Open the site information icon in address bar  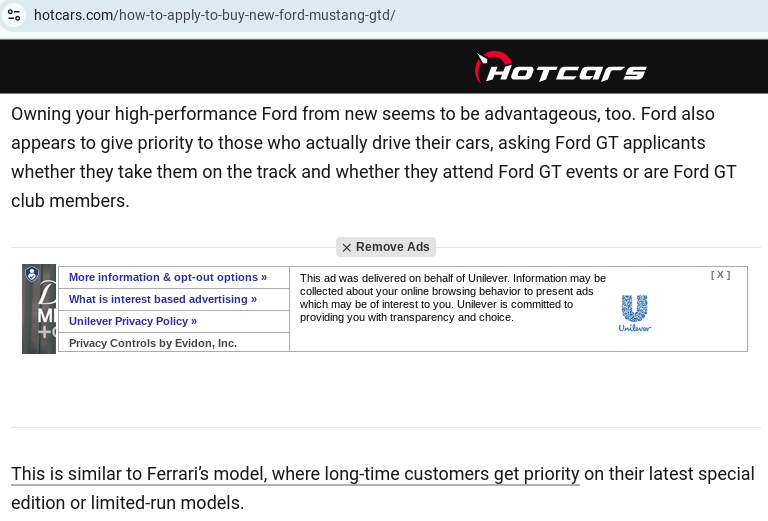coord(14,15)
